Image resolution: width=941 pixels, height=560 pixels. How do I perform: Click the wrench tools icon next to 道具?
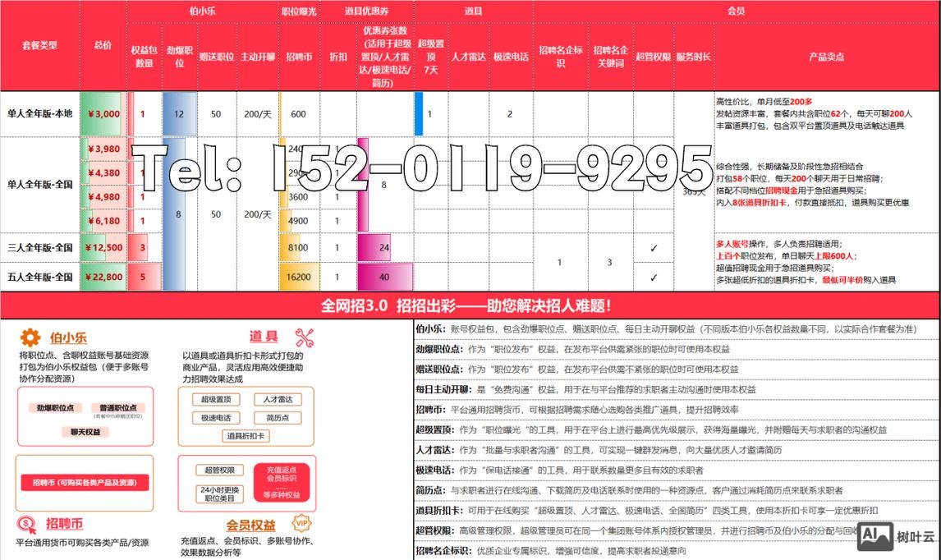pos(303,338)
